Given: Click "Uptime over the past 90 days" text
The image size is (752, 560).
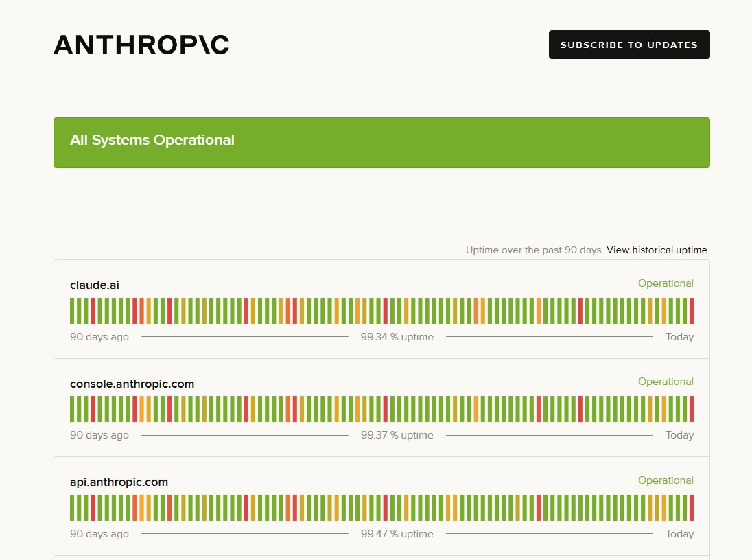Looking at the screenshot, I should 534,250.
